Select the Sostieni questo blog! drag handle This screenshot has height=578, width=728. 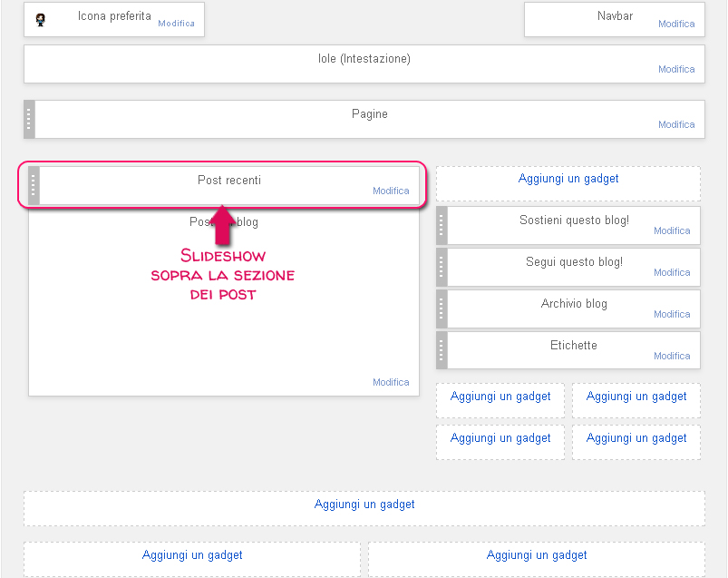[442, 225]
